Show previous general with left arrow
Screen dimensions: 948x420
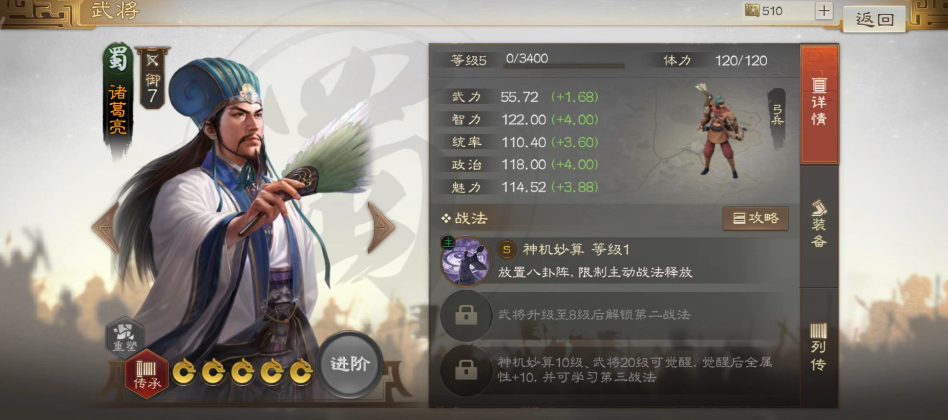click(x=105, y=227)
